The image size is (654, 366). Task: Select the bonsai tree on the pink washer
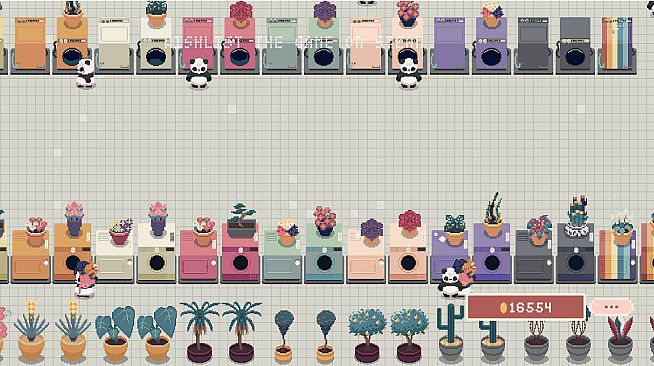tap(242, 220)
